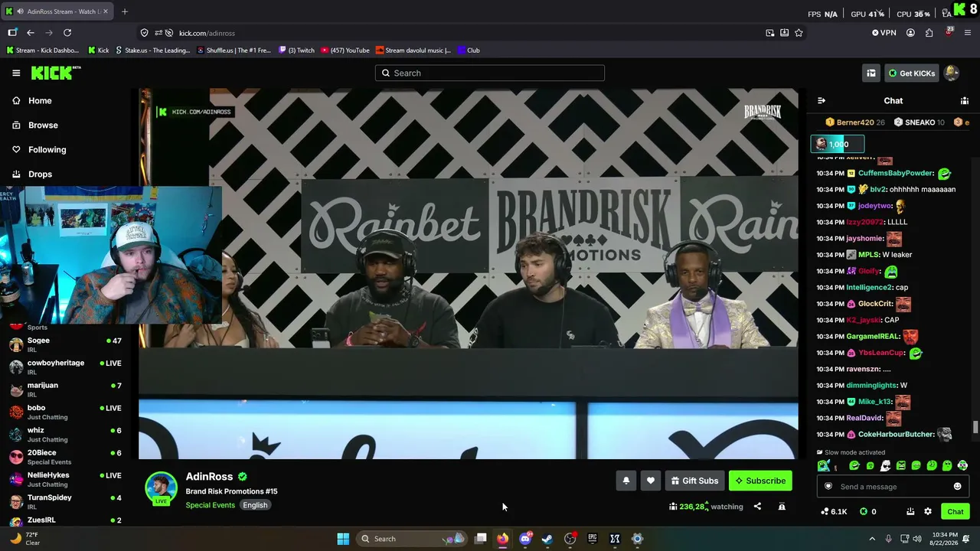Click the Gift Subs button
The height and width of the screenshot is (551, 980).
(694, 481)
